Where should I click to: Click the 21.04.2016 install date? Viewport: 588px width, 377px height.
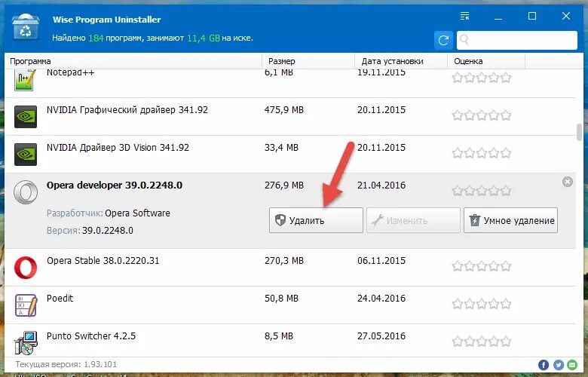[x=381, y=185]
